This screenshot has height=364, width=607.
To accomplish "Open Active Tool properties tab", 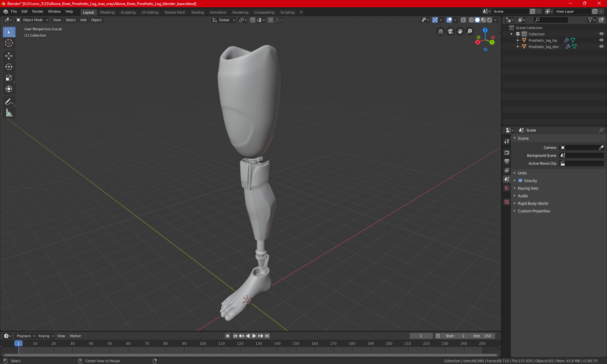I will click(x=507, y=141).
